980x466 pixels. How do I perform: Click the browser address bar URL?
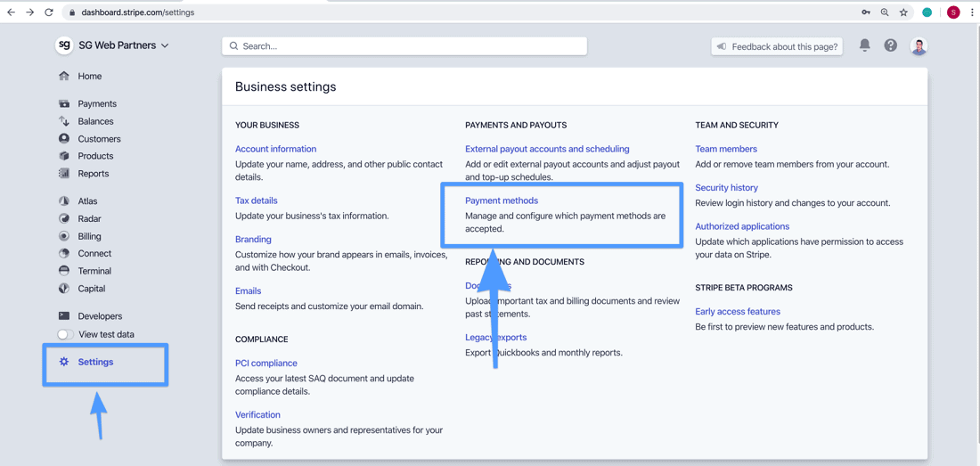[137, 12]
